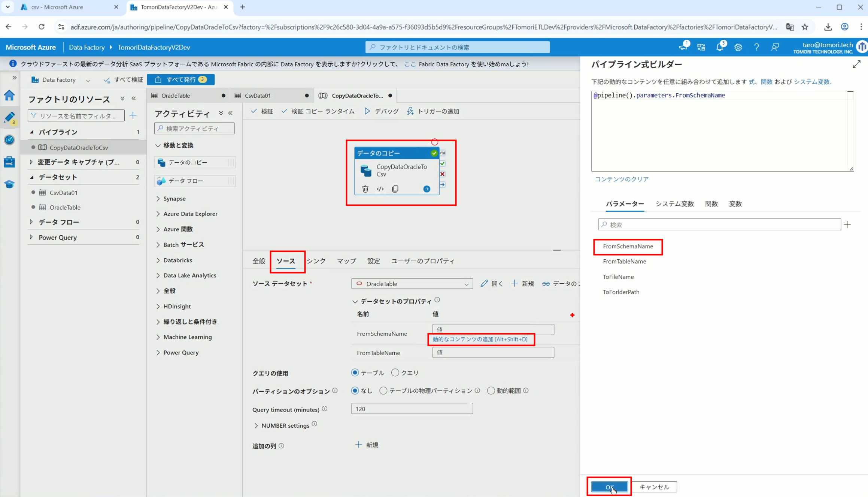The height and width of the screenshot is (497, 868).
Task: Click the clone activity icon
Action: coord(395,189)
